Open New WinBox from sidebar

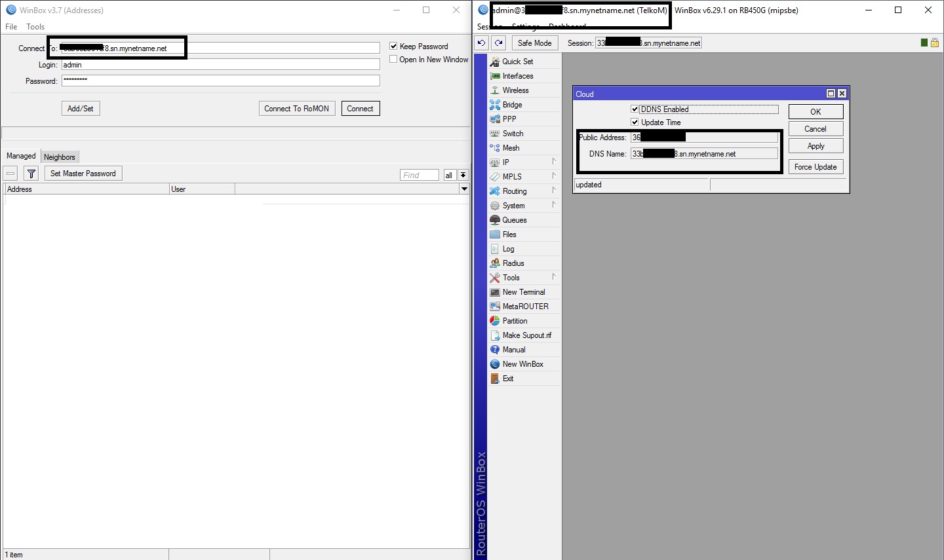[x=524, y=364]
